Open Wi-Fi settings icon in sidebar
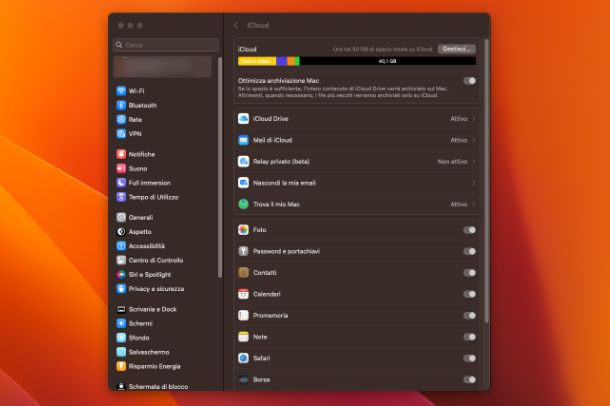This screenshot has height=406, width=610. coord(121,91)
